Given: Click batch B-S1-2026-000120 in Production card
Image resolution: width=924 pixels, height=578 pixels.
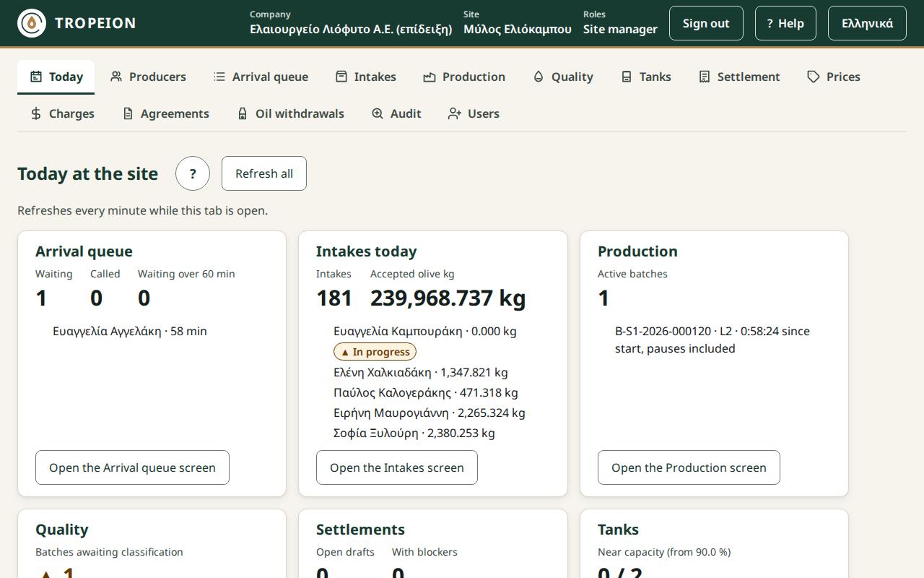Looking at the screenshot, I should (712, 340).
